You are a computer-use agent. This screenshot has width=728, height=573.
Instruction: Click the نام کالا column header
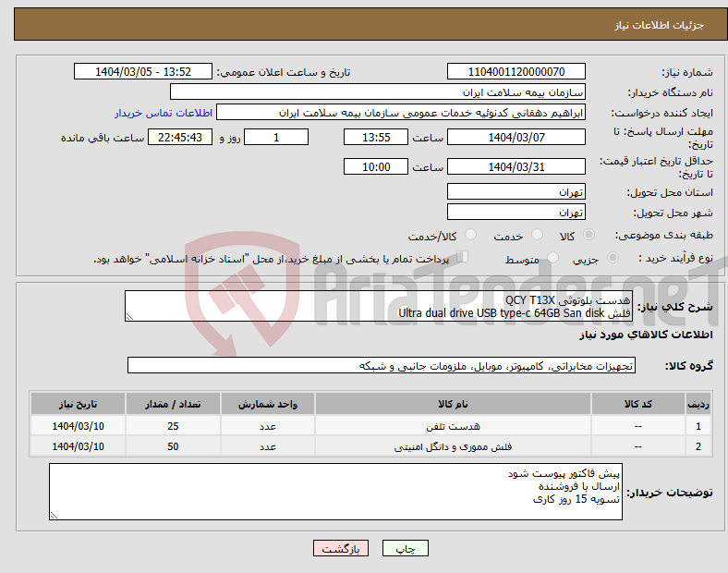pyautogui.click(x=453, y=404)
